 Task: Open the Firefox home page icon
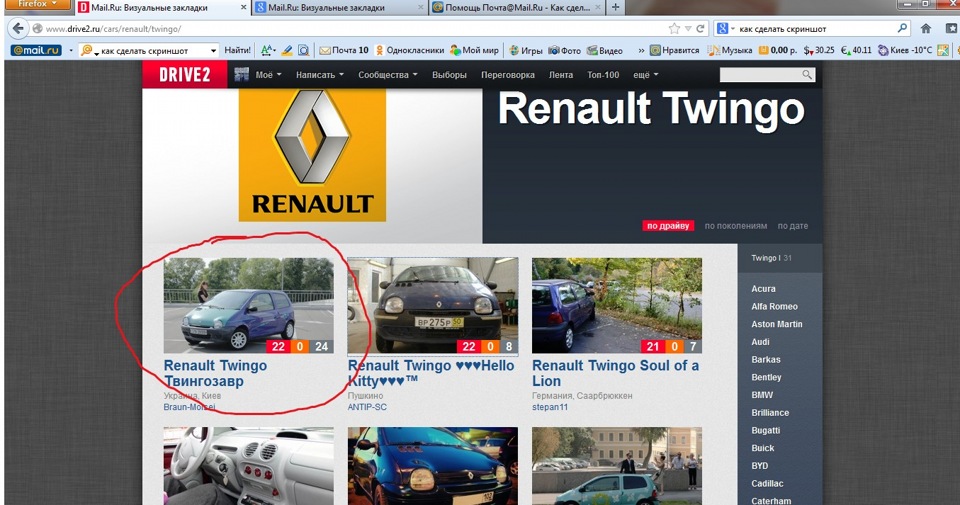click(x=926, y=28)
